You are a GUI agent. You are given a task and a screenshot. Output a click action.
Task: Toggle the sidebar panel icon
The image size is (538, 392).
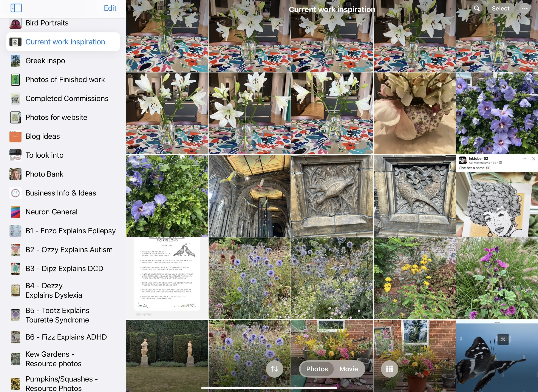16,8
